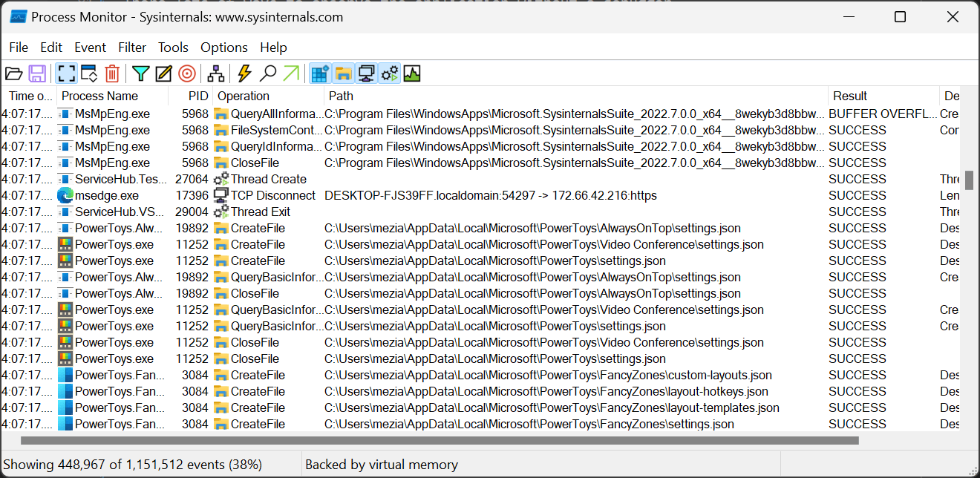Click the Find magnifier icon
980x478 pixels.
pyautogui.click(x=268, y=73)
